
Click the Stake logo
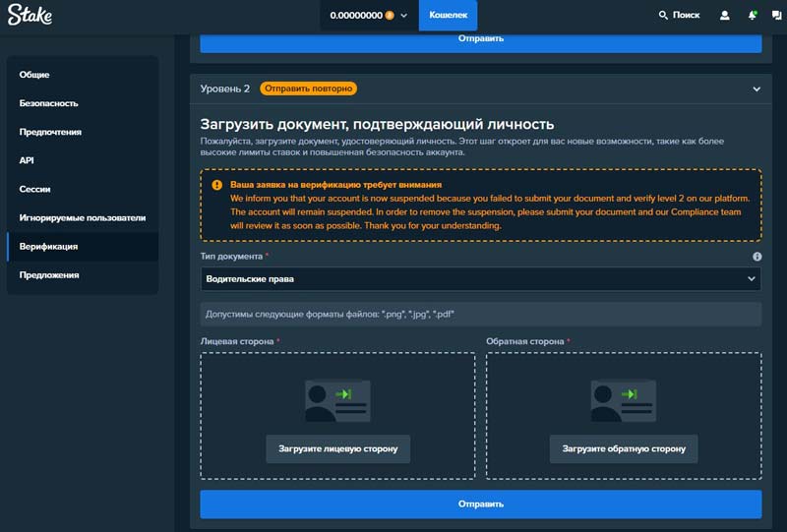click(x=30, y=16)
